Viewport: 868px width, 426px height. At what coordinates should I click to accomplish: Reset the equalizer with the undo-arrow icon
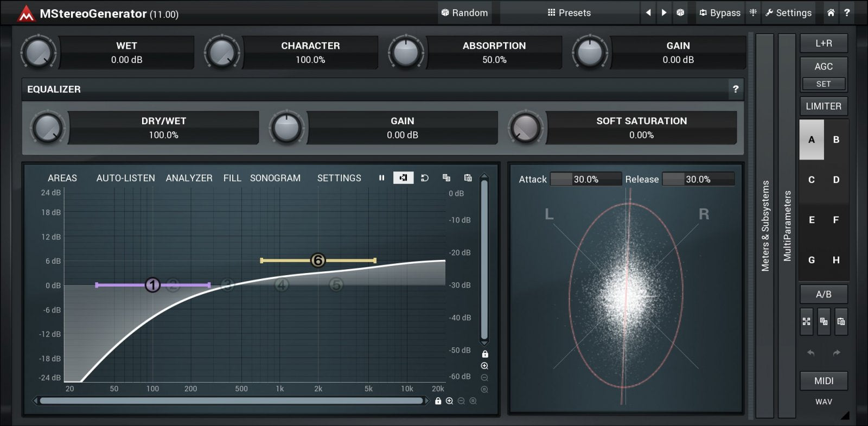click(425, 177)
